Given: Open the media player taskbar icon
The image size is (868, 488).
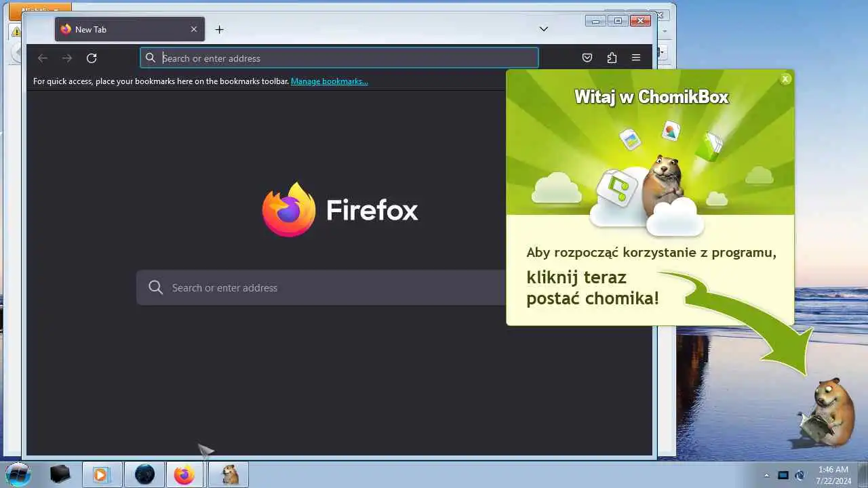Looking at the screenshot, I should coord(101,474).
